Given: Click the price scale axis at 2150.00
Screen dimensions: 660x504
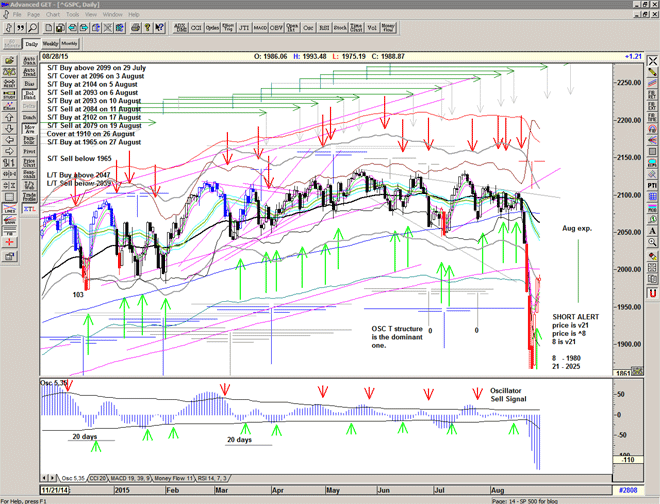Looking at the screenshot, I should (629, 157).
